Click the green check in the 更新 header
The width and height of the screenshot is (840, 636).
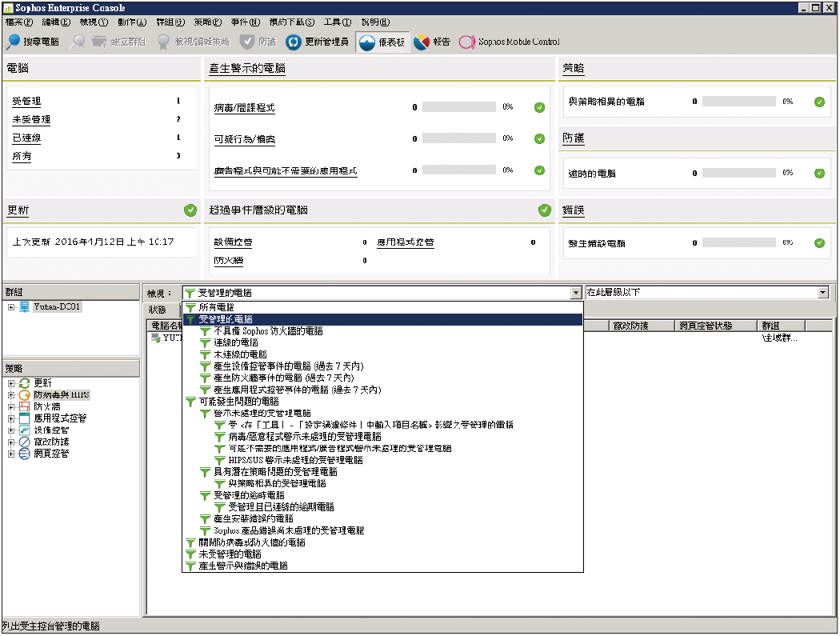[x=190, y=210]
